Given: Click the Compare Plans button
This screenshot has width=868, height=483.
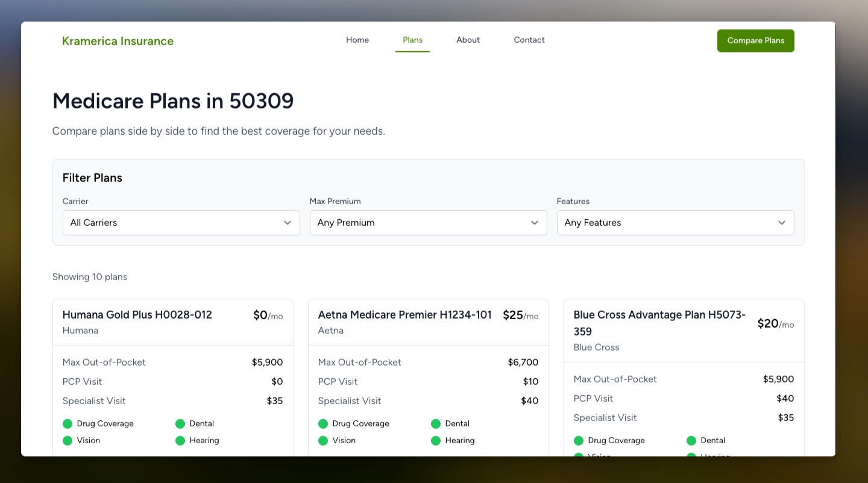Looking at the screenshot, I should 755,40.
